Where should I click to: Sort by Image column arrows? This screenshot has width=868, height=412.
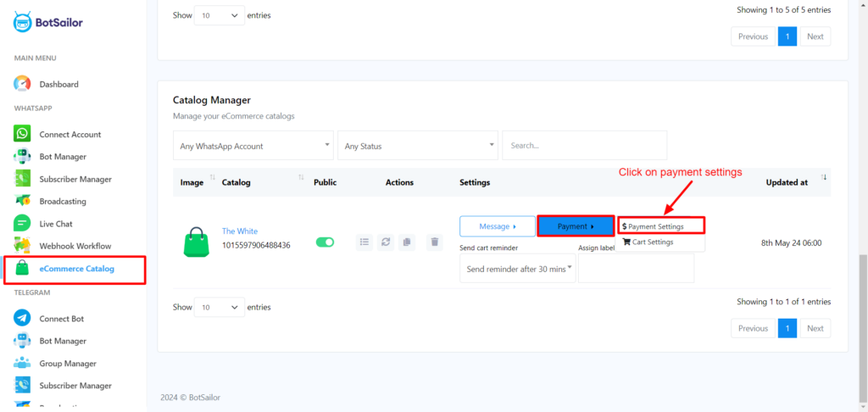(x=213, y=177)
